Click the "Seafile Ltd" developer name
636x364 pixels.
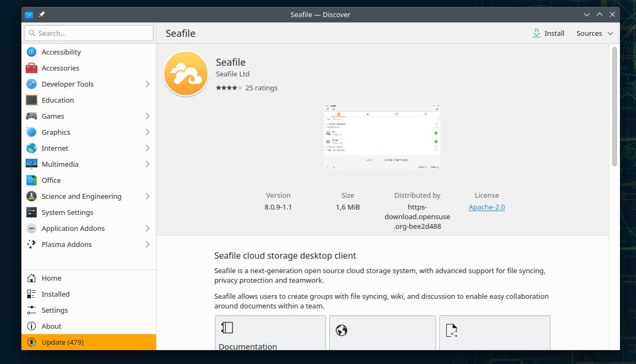coord(233,74)
